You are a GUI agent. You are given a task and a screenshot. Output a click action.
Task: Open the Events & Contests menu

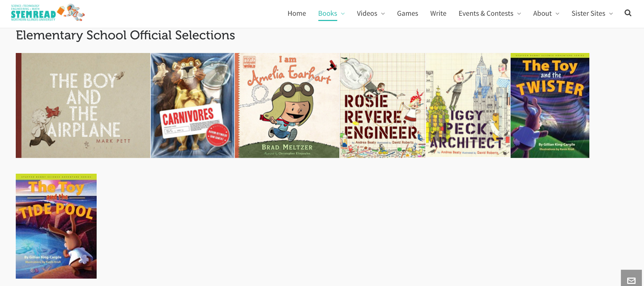pyautogui.click(x=486, y=13)
